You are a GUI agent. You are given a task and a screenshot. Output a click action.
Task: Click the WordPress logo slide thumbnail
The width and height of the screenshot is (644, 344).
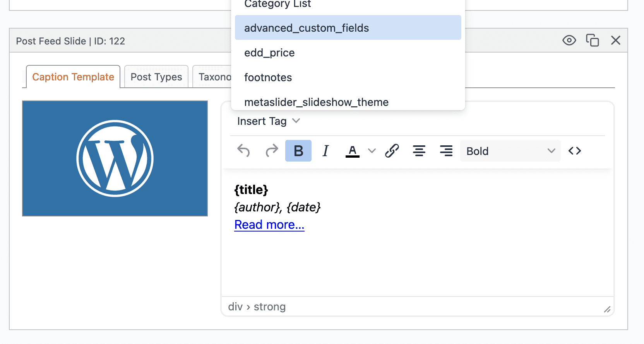click(115, 158)
